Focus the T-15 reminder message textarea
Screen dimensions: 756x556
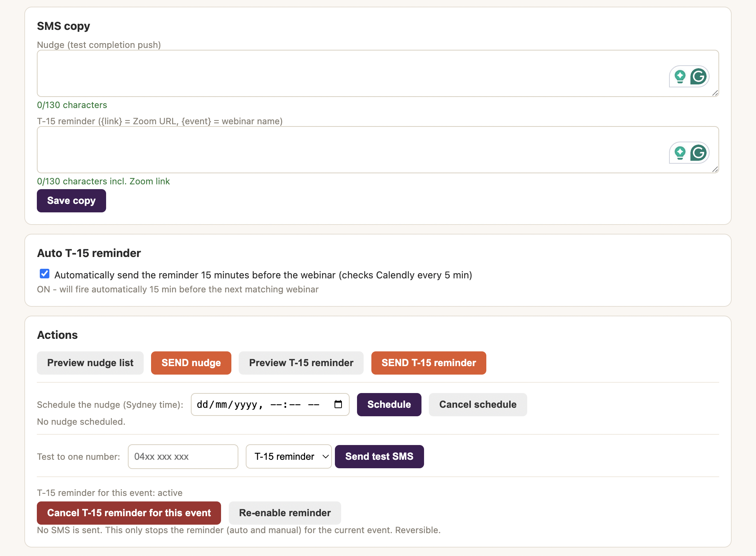coord(378,150)
